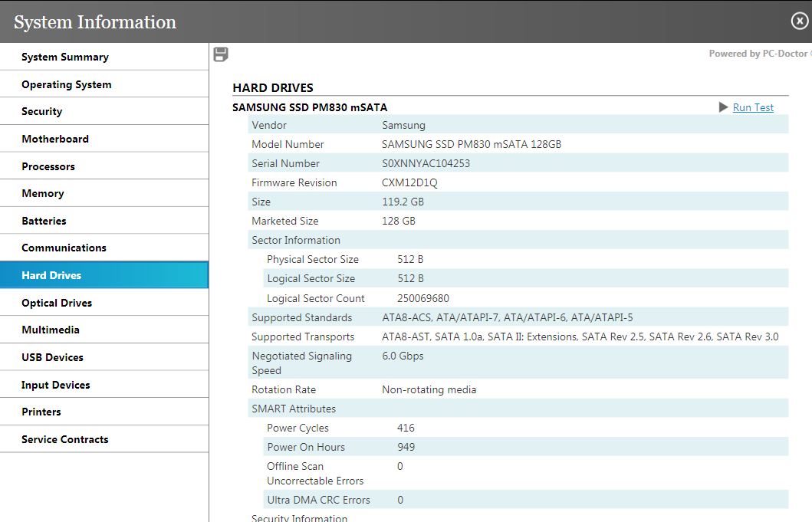View the Processors section
Viewport: 812px width, 522px height.
(104, 166)
